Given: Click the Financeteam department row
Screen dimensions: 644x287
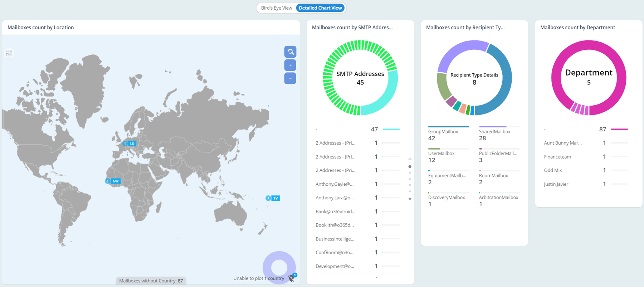Looking at the screenshot, I should click(x=586, y=157).
